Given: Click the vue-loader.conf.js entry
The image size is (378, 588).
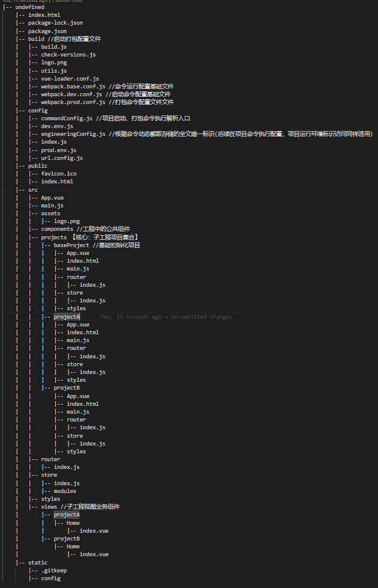Looking at the screenshot, I should click(x=70, y=79).
